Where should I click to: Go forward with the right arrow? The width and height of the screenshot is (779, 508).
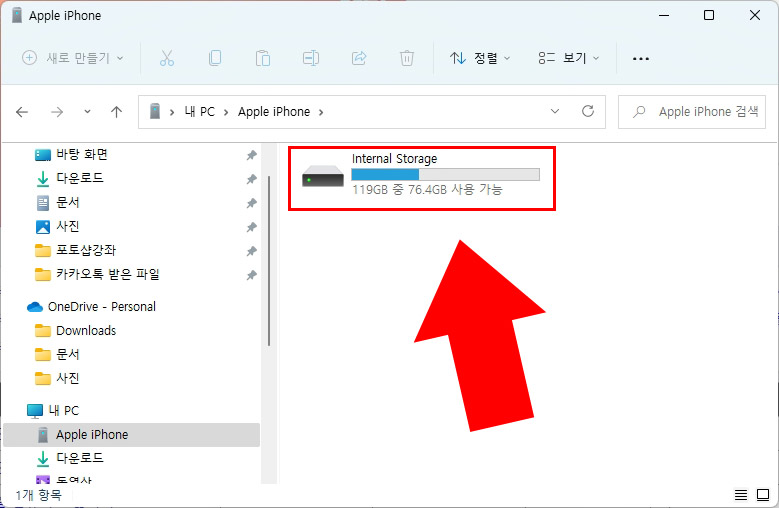click(x=57, y=112)
